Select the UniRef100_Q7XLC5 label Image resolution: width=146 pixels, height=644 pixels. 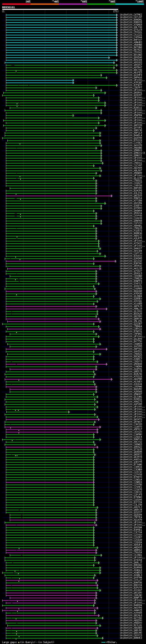coord(131,30)
